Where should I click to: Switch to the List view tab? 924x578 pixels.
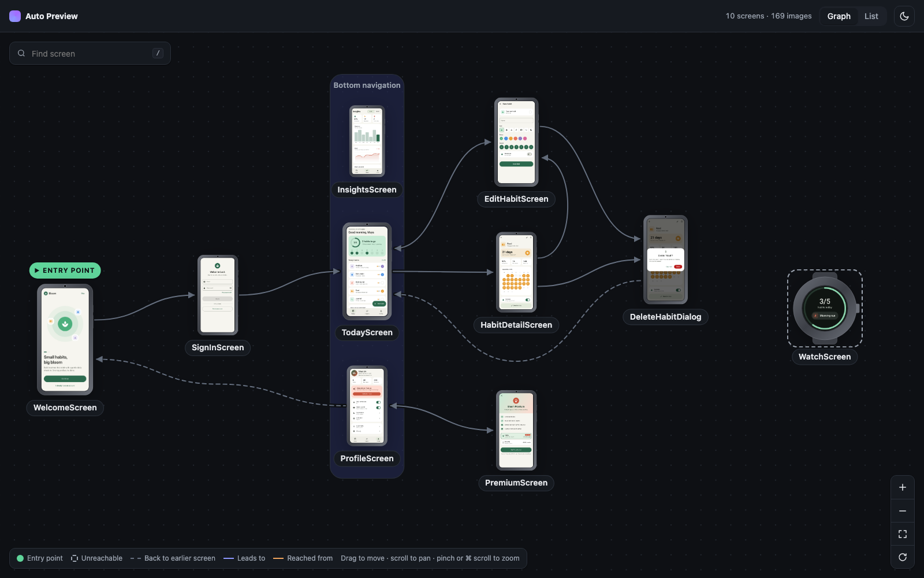pos(871,16)
